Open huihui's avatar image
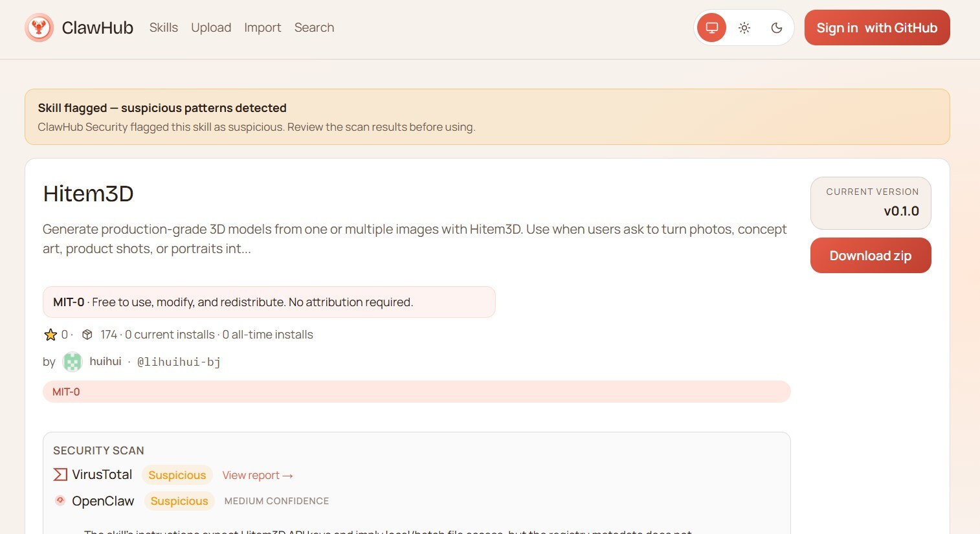This screenshot has height=534, width=980. [72, 361]
